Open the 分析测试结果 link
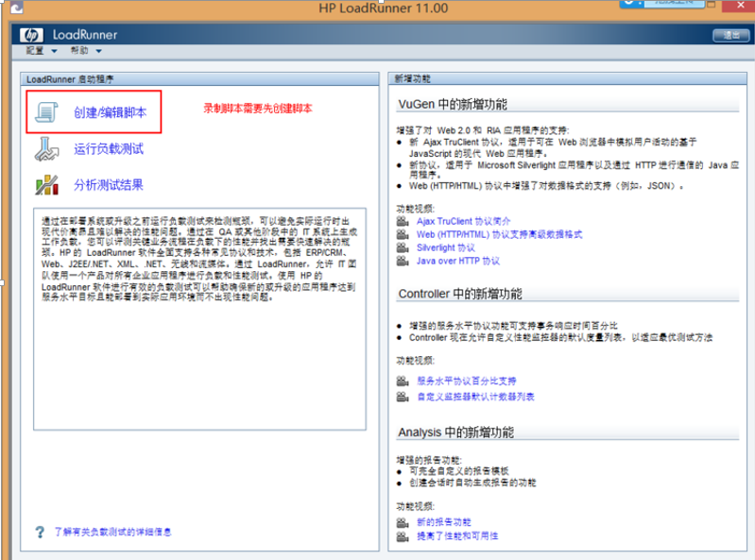Image resolution: width=755 pixels, height=560 pixels. point(109,185)
